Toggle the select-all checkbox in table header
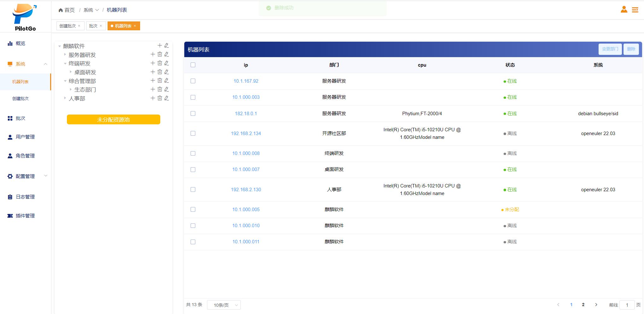644x314 pixels. (x=193, y=65)
